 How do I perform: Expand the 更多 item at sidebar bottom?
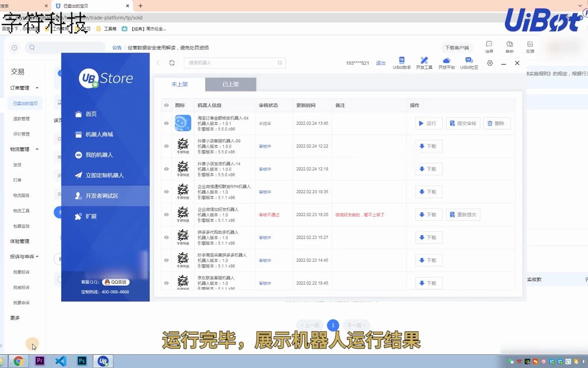(x=15, y=317)
